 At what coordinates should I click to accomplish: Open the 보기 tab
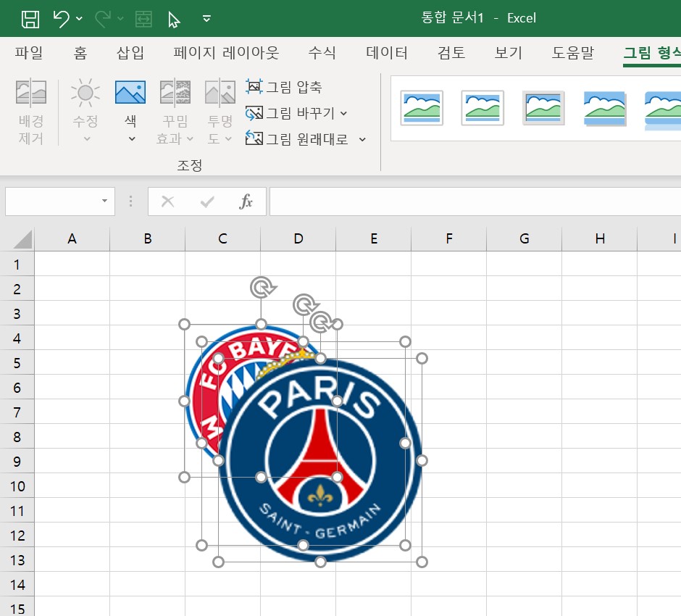[x=508, y=53]
